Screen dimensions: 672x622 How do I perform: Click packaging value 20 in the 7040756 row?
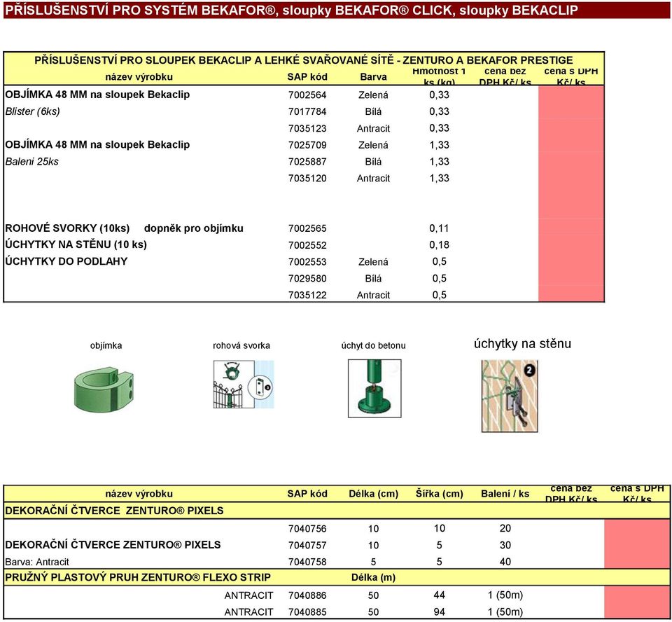(505, 528)
